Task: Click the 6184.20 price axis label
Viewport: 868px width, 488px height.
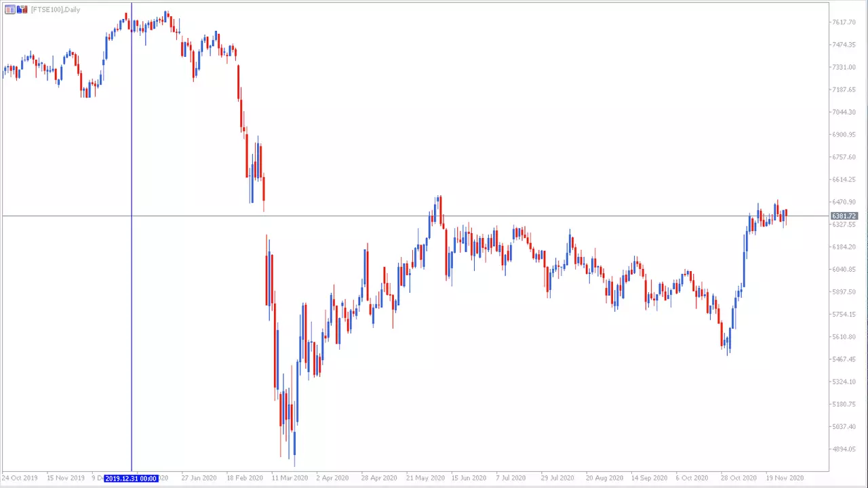Action: [844, 247]
